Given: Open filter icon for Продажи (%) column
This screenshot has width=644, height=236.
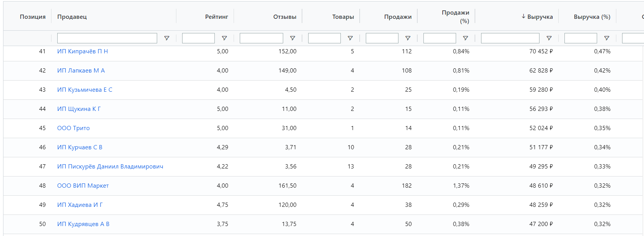Looking at the screenshot, I should point(465,38).
